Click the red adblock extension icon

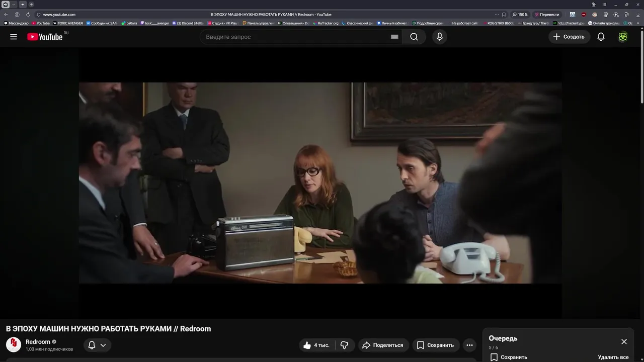click(x=584, y=15)
